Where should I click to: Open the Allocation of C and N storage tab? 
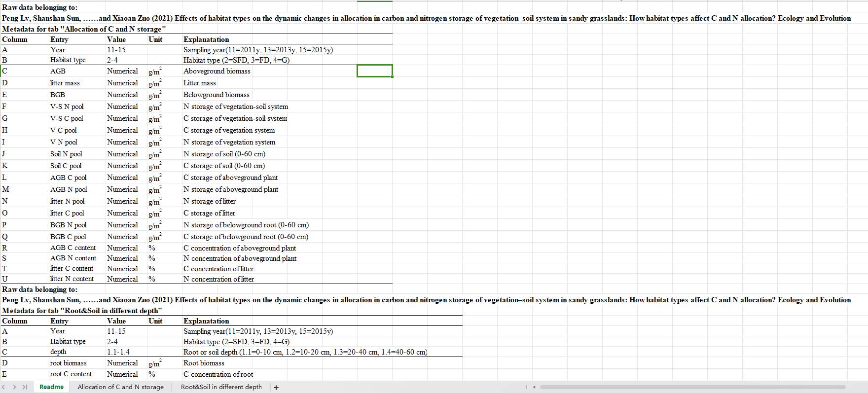click(120, 387)
